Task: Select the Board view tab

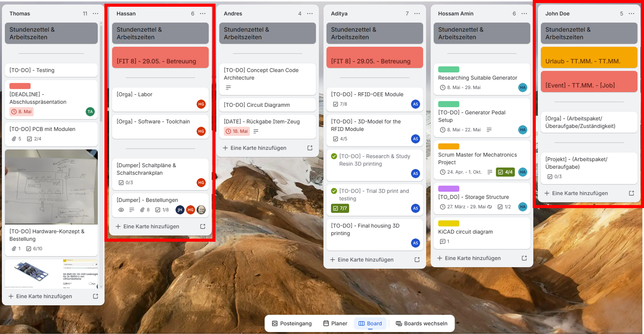Action: click(x=370, y=323)
